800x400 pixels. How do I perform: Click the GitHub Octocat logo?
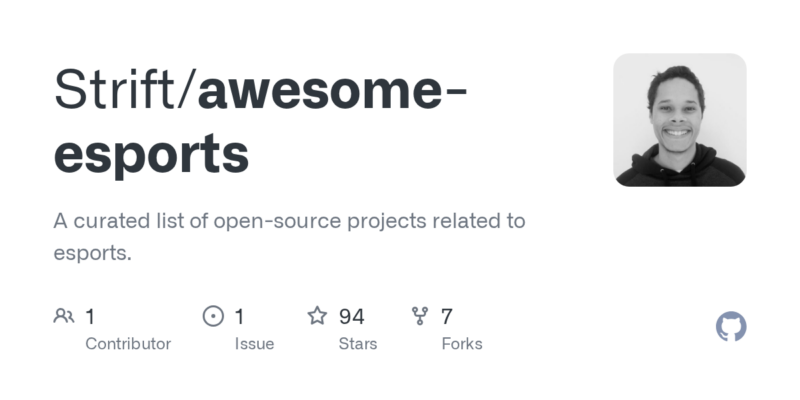pos(732,327)
